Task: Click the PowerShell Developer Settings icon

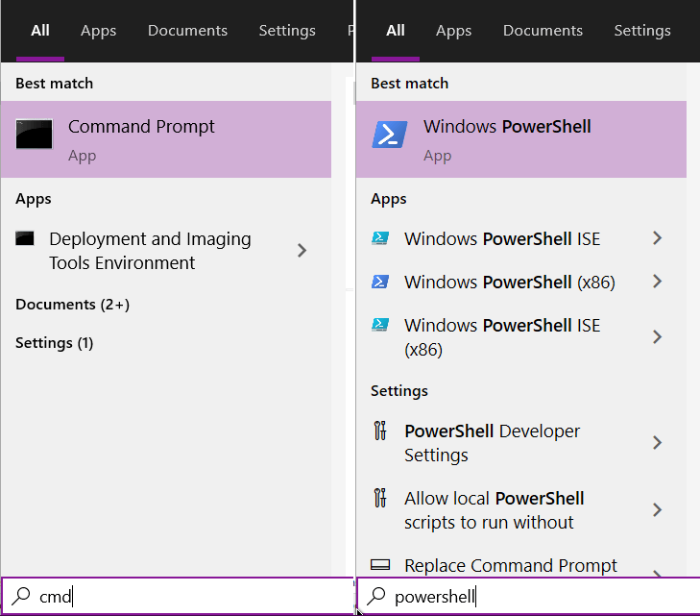Action: click(380, 431)
